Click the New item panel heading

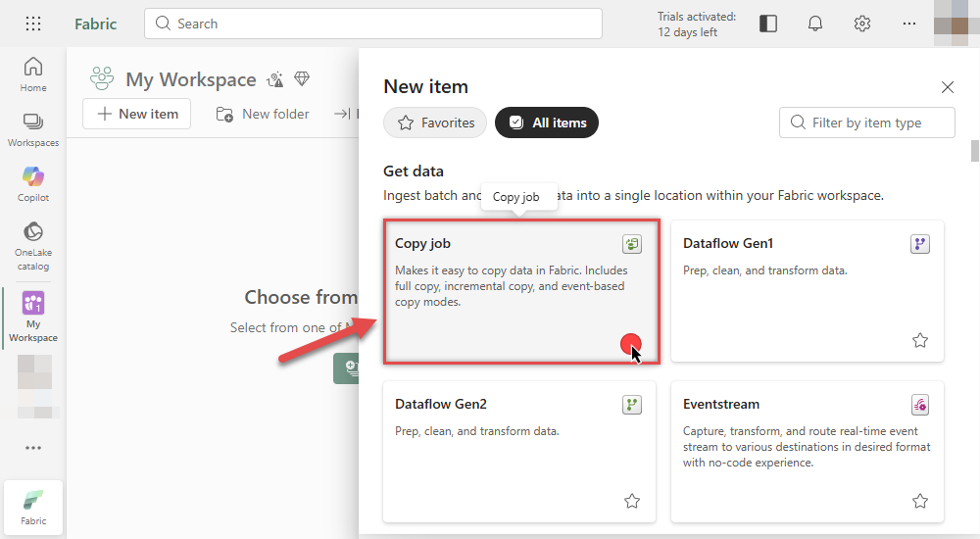tap(425, 87)
